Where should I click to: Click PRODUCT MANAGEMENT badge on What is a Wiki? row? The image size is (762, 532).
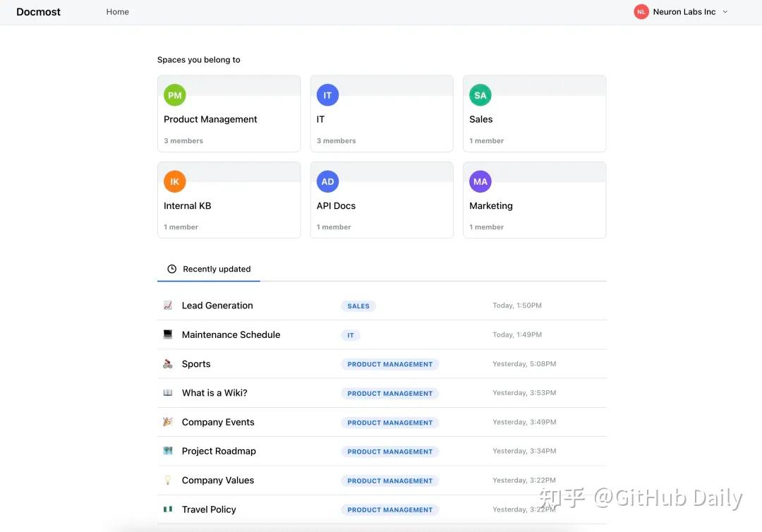(389, 393)
